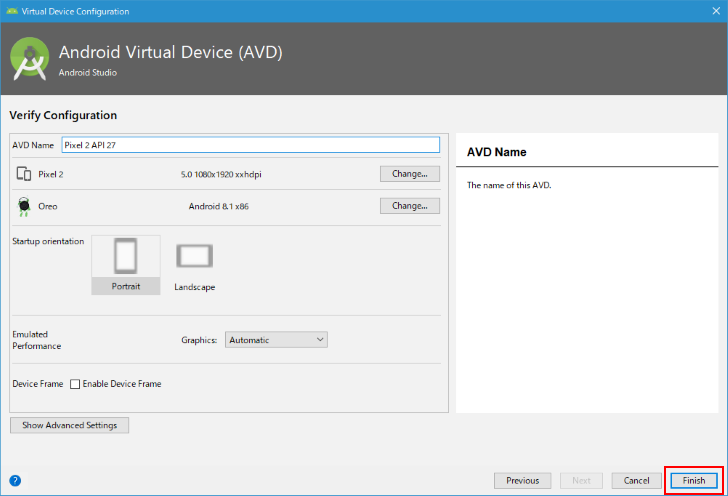Click the 'Startup orientation' label
This screenshot has height=496, width=728.
click(48, 241)
